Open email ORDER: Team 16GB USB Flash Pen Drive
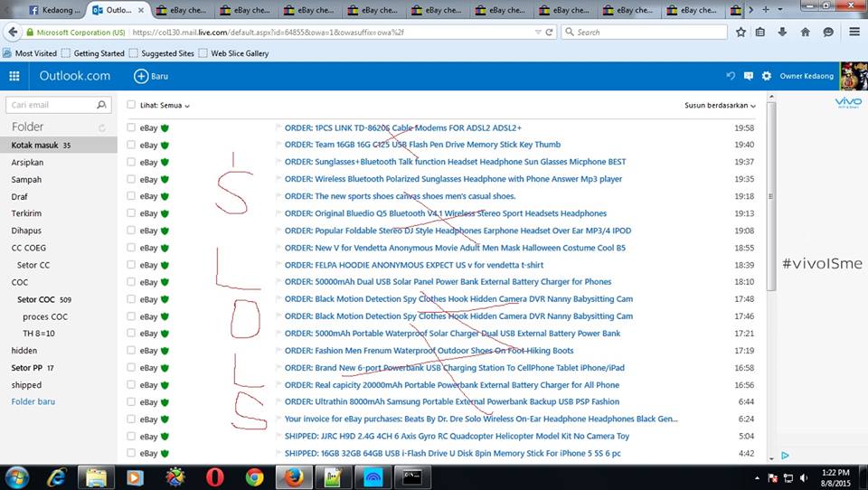Image resolution: width=868 pixels, height=490 pixels. coord(422,145)
